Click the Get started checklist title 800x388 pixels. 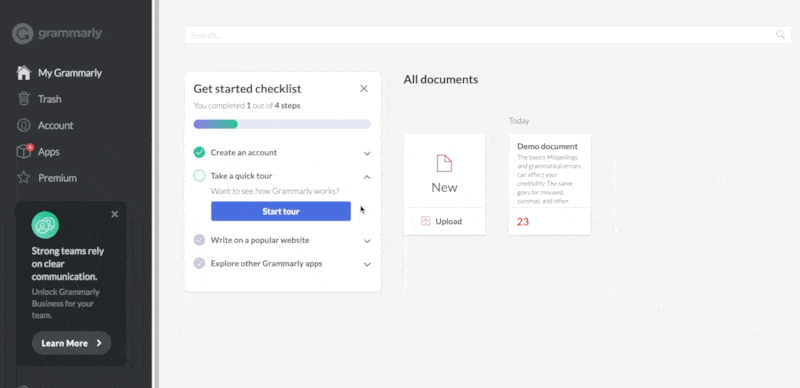coord(247,89)
